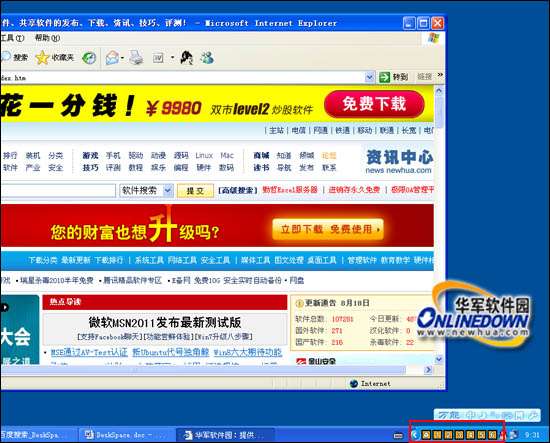The height and width of the screenshot is (443, 550).
Task: Click the History clock icon in toolbar
Action: pyautogui.click(x=89, y=58)
